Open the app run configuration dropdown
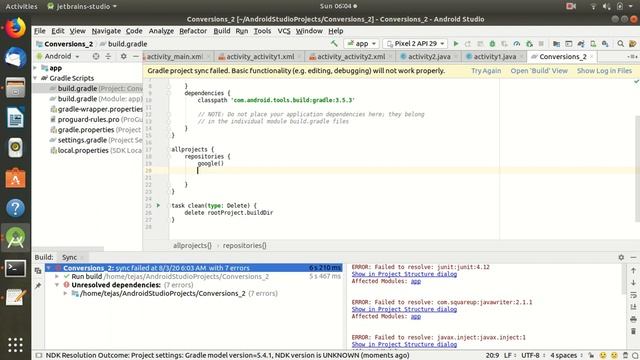 [362, 44]
